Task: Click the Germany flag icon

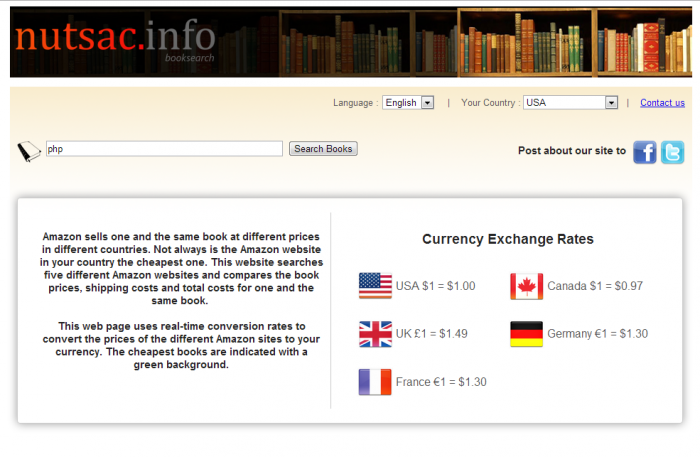Action: (x=527, y=334)
